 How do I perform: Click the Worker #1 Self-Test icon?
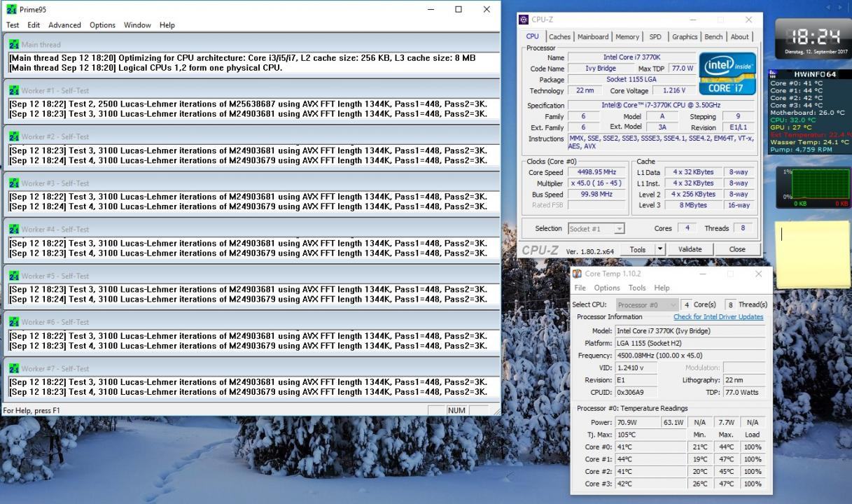(x=14, y=90)
